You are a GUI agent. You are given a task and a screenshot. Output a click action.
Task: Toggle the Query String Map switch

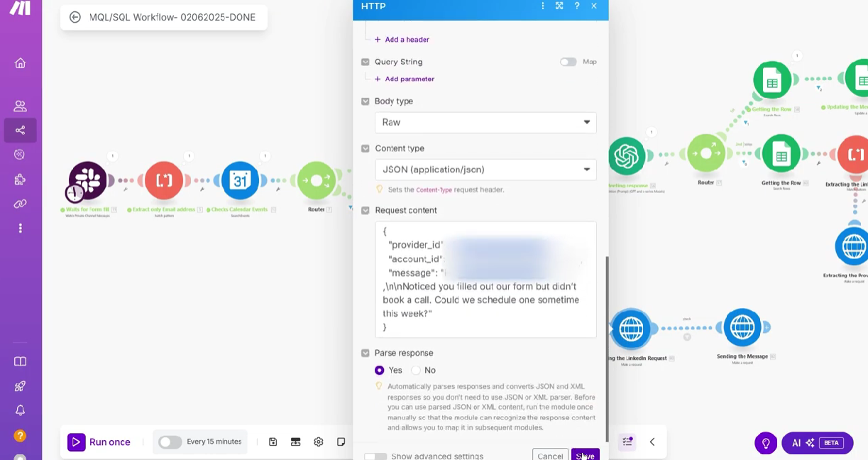pos(568,62)
